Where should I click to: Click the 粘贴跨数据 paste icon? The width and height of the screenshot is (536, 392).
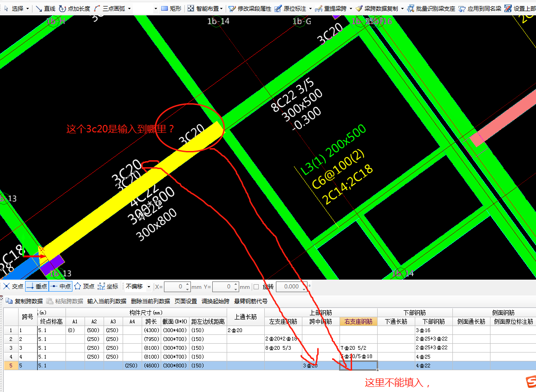point(50,301)
